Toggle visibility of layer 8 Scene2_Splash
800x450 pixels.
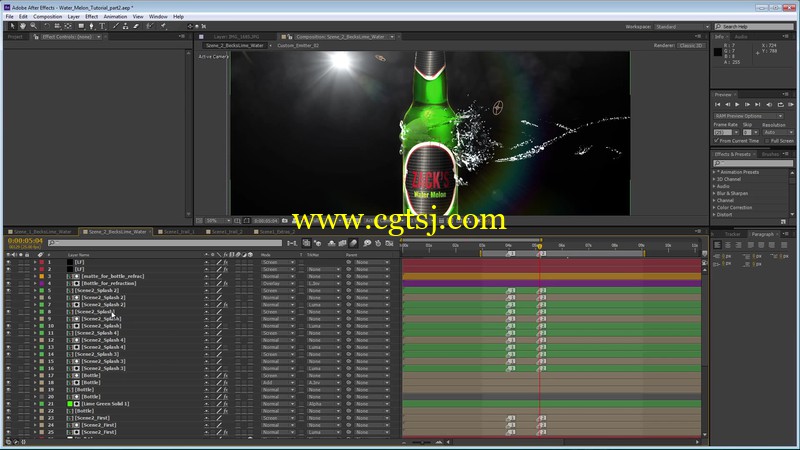tap(8, 312)
